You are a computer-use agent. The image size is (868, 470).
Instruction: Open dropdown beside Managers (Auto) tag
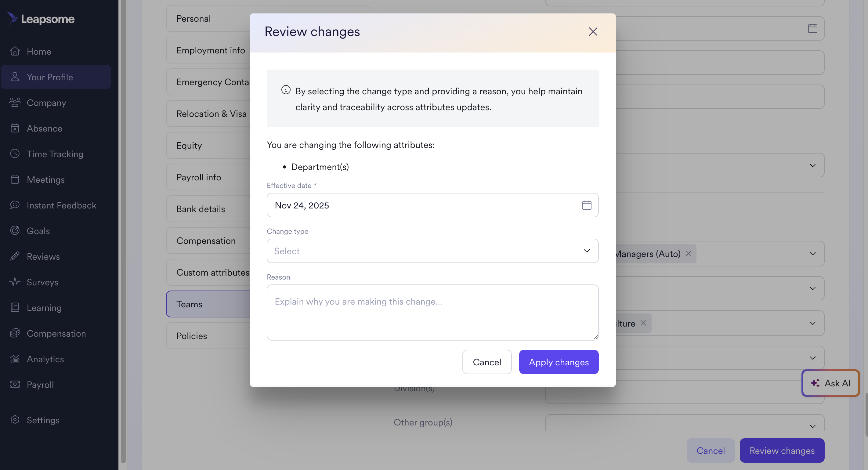pyautogui.click(x=812, y=254)
